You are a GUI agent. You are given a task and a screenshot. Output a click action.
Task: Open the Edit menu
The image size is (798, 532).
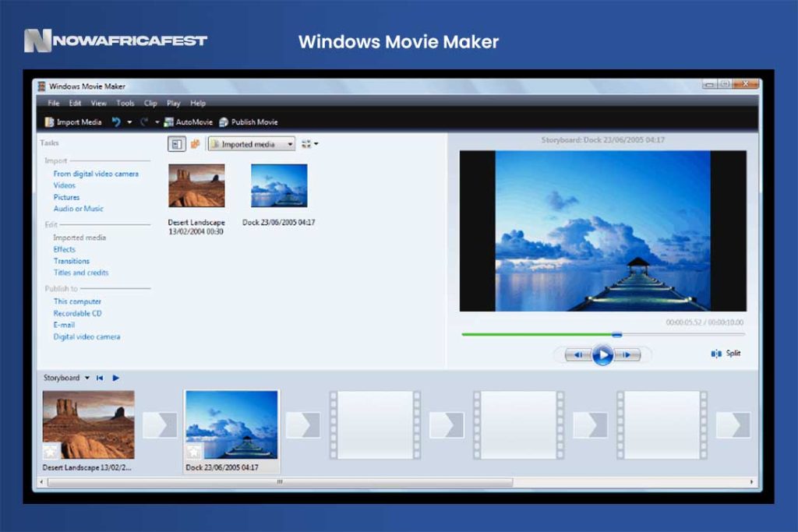75,104
